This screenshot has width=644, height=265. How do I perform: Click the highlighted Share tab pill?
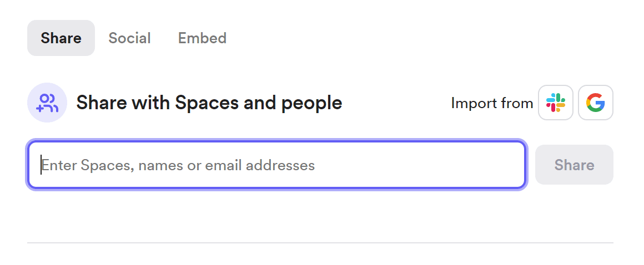tap(61, 38)
